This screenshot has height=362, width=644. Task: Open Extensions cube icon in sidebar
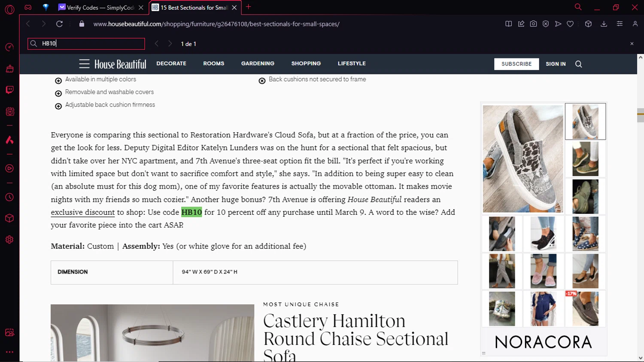(9, 218)
